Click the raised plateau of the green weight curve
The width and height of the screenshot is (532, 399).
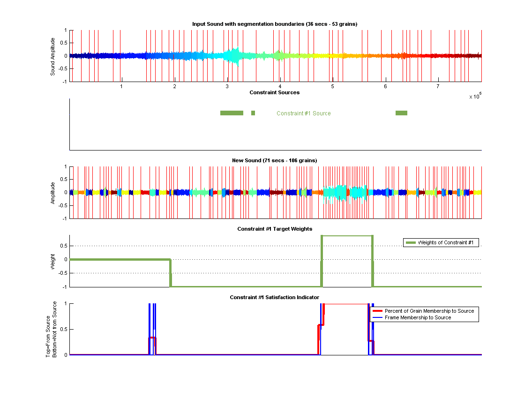tap(347, 235)
